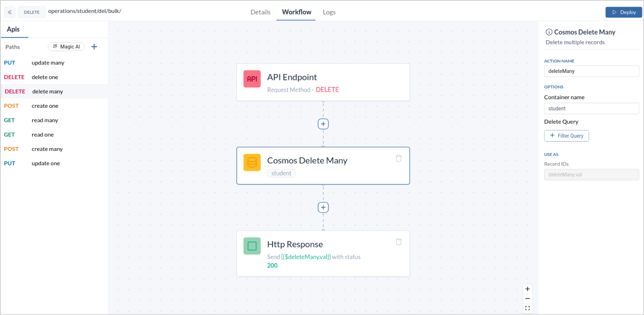Click the Delete multiple records description
644x315 pixels.
point(575,42)
